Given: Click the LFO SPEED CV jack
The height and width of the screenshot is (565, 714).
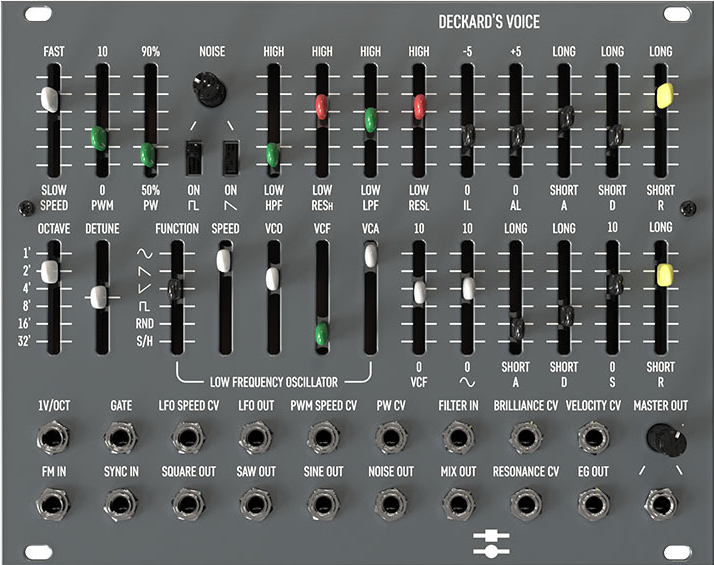Looking at the screenshot, I should (188, 438).
